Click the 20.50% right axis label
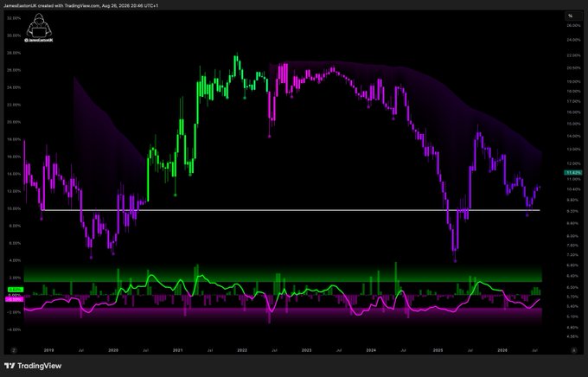This screenshot has height=377, width=588. [x=574, y=68]
